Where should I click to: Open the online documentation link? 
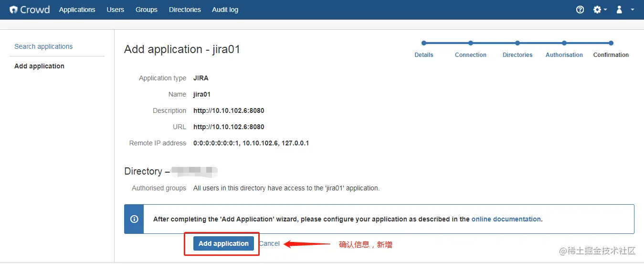(x=506, y=219)
